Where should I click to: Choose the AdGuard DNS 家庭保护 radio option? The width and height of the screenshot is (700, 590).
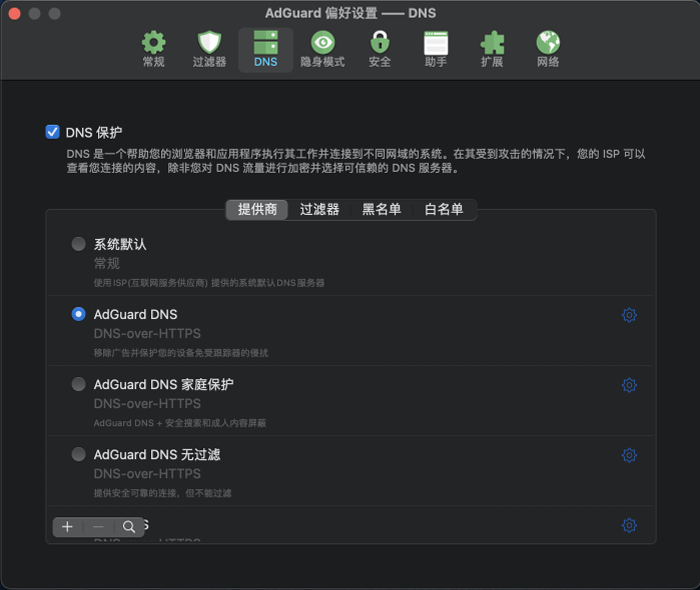pos(79,384)
